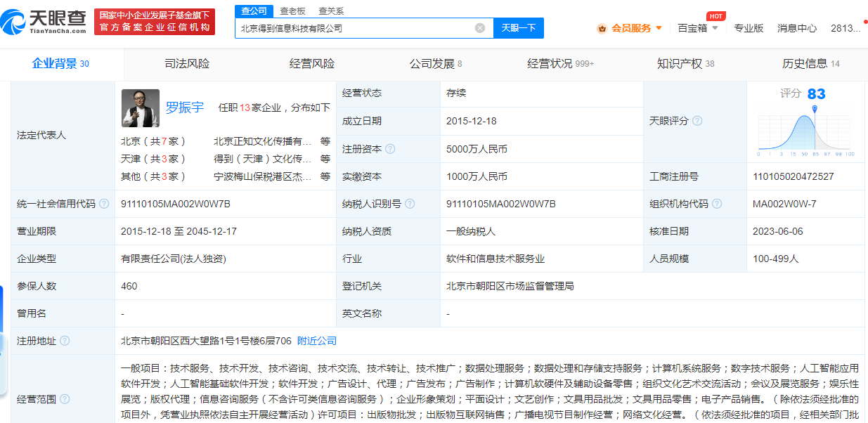Click 实缴资本 value 1000万人民币
The image size is (868, 423).
[477, 176]
